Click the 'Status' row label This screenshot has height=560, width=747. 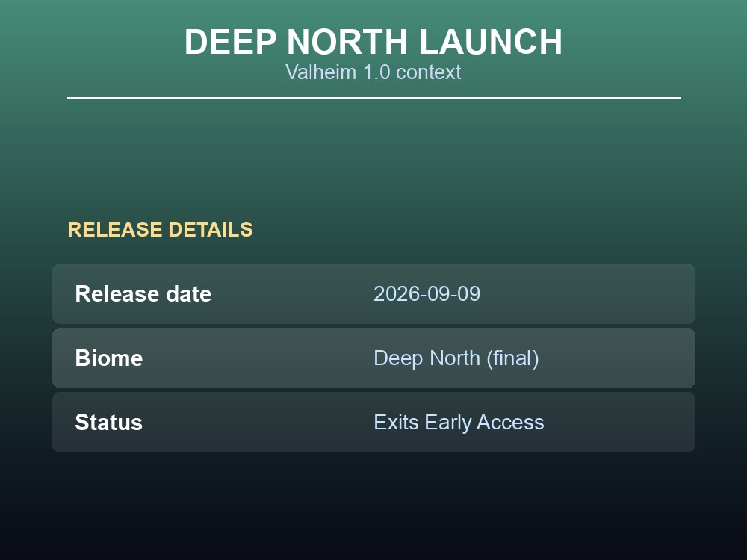(108, 423)
